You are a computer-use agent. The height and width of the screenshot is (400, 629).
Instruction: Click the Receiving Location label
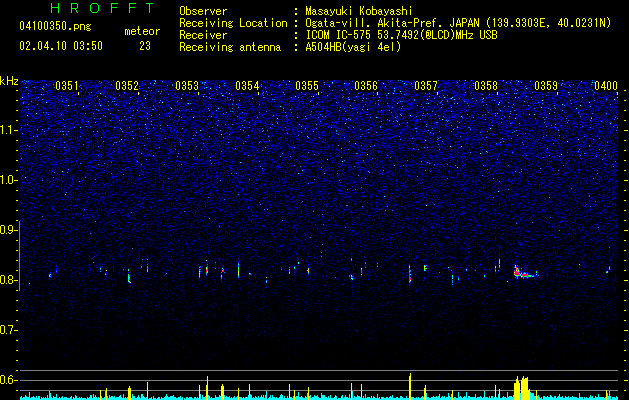[x=233, y=23]
